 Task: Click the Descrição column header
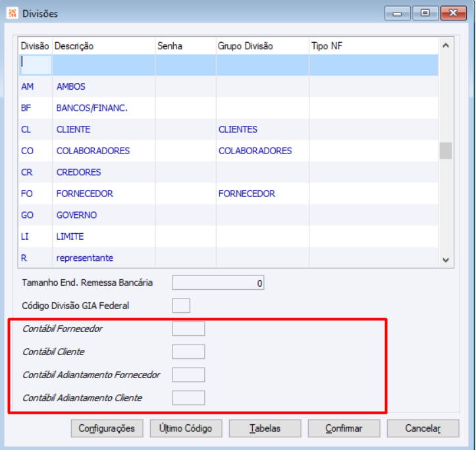tap(103, 46)
